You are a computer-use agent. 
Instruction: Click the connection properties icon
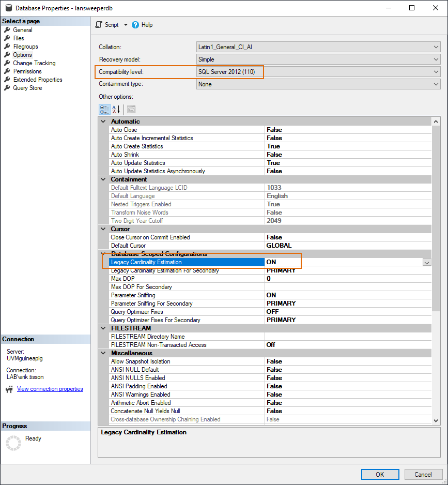(9, 389)
